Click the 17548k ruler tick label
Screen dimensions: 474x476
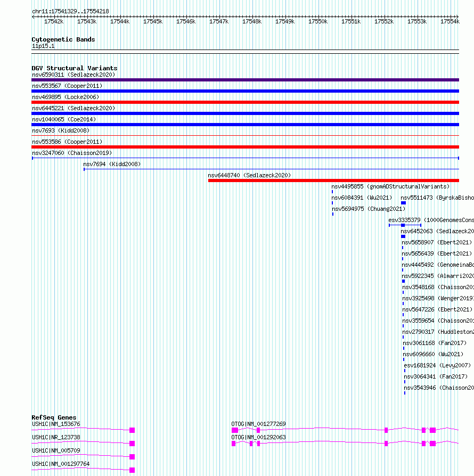tap(252, 21)
